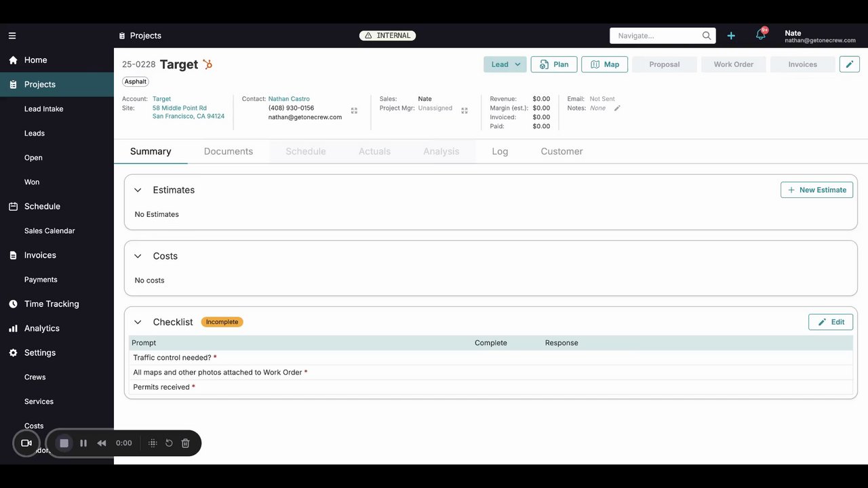Expand the sales team details icon
Image resolution: width=868 pixels, height=488 pixels.
(x=465, y=110)
